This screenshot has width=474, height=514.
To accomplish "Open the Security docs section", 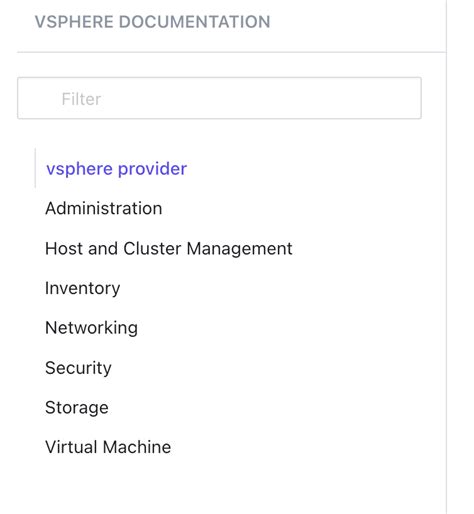I will [78, 368].
